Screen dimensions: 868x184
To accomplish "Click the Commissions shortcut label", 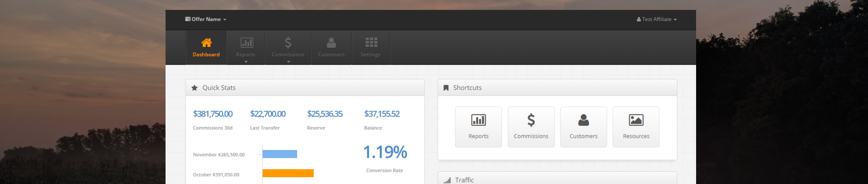I will pyautogui.click(x=531, y=136).
